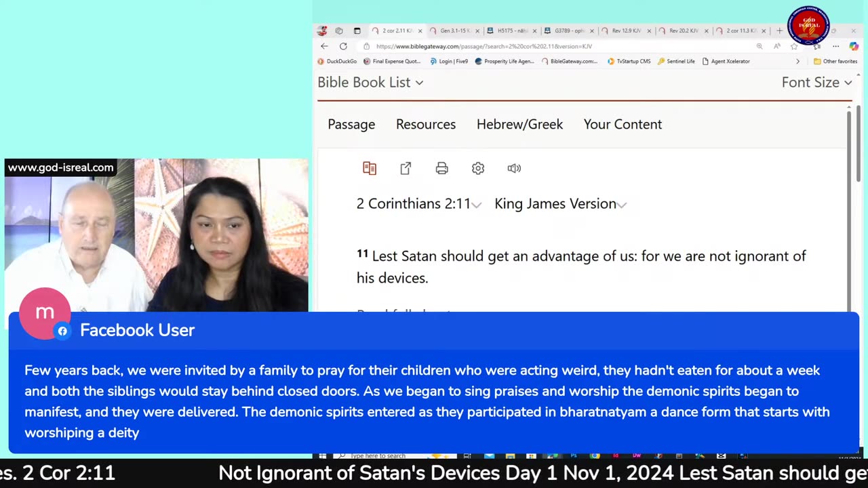Open the tab actions menu icon

357,30
